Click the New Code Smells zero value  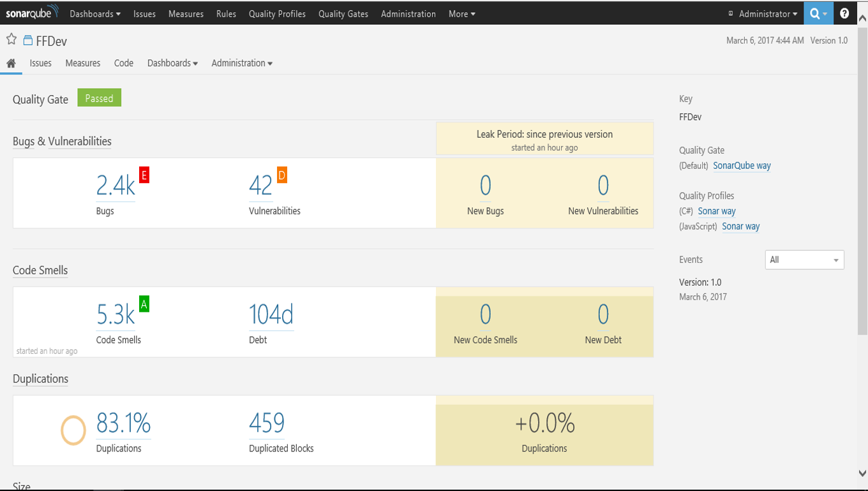tap(486, 314)
